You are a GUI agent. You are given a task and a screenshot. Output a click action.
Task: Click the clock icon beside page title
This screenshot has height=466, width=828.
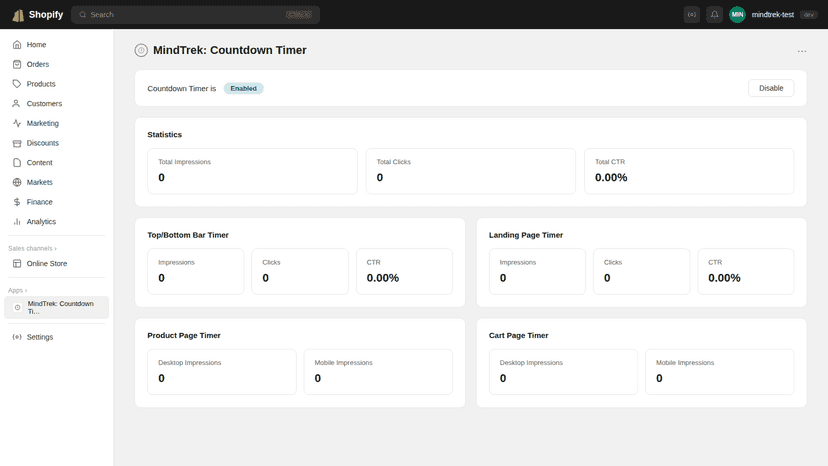[x=141, y=50]
